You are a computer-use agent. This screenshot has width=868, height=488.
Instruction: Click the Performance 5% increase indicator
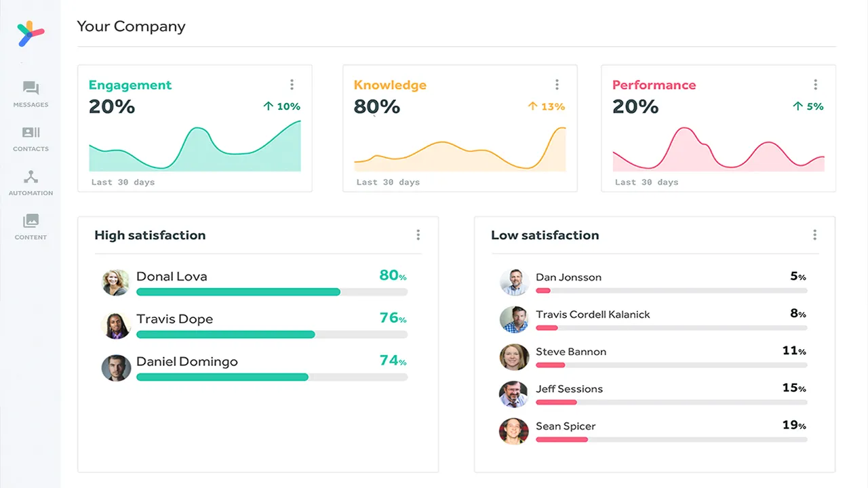tap(808, 106)
